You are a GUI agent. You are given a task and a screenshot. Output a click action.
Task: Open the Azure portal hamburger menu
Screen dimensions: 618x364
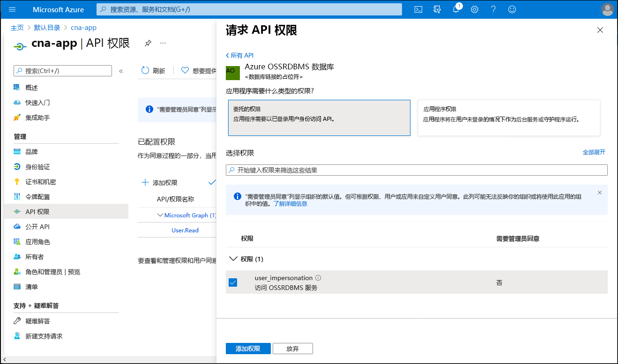coord(12,9)
